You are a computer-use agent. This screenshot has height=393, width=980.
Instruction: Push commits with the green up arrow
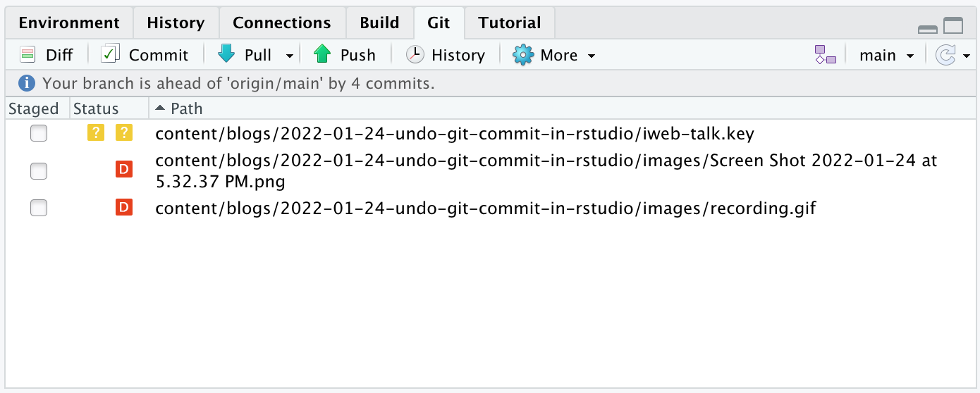coord(322,55)
